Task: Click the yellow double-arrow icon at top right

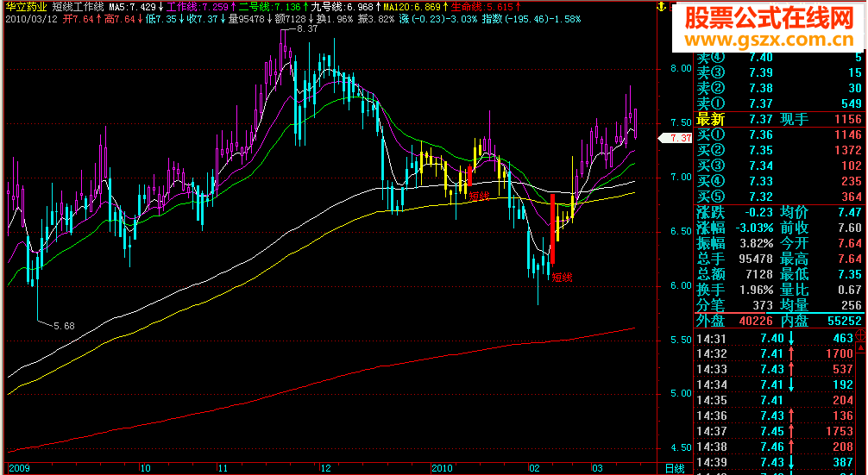Action: tap(660, 6)
